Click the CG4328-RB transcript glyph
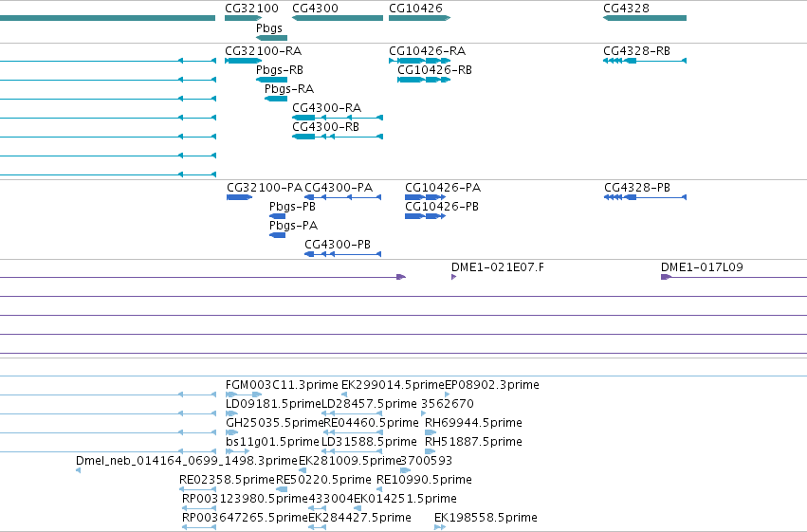The width and height of the screenshot is (807, 532). [x=644, y=61]
